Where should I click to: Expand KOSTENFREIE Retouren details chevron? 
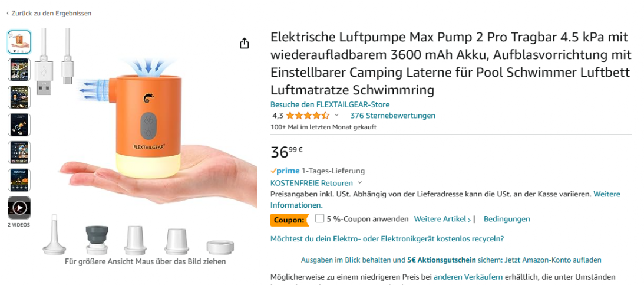point(360,183)
